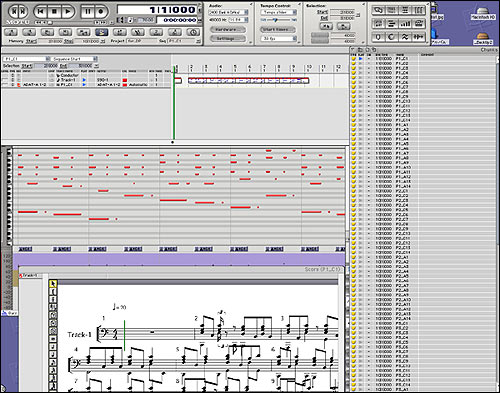Viewport: 500px width, 393px height.
Task: Open the second disk icon on the desktop
Action: point(483,38)
